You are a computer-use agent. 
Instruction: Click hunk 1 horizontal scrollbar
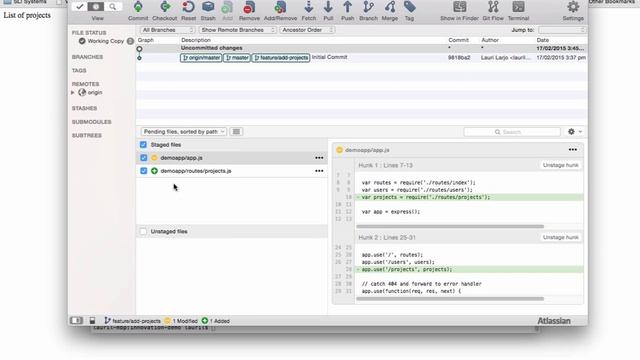coord(450,226)
